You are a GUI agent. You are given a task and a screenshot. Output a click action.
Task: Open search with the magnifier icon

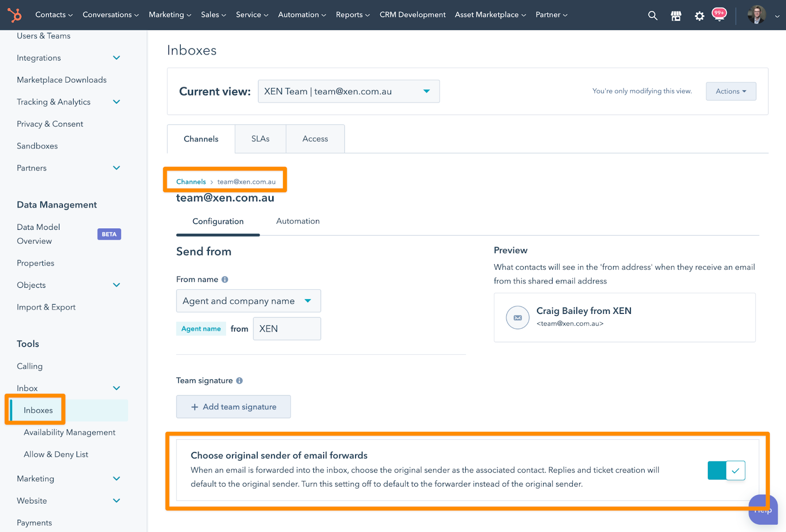click(x=652, y=15)
